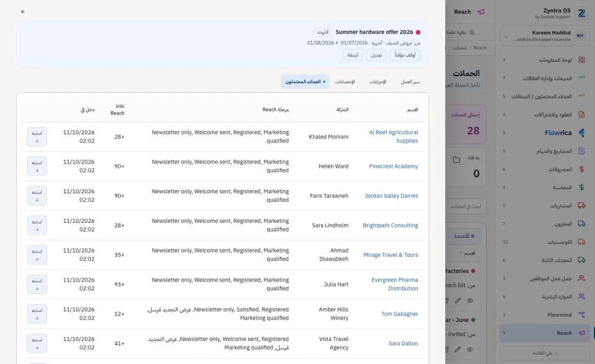Click the أوقف مؤقتًا pause button
595x364 pixels.
(405, 55)
